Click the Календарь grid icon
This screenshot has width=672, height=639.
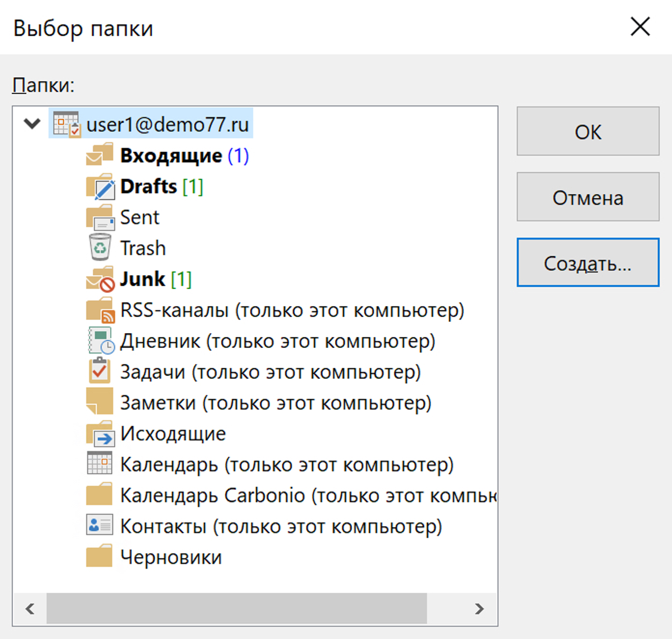tap(100, 464)
